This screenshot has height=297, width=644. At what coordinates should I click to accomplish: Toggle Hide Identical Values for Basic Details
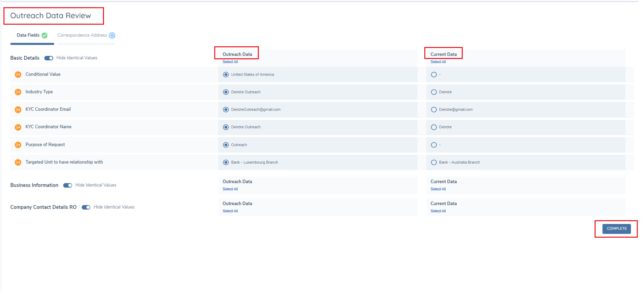click(49, 58)
